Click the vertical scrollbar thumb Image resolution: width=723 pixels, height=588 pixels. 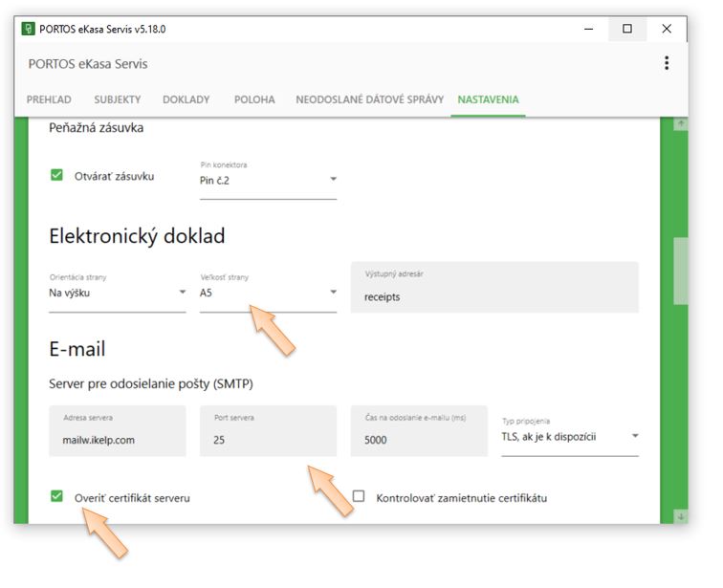click(x=681, y=270)
